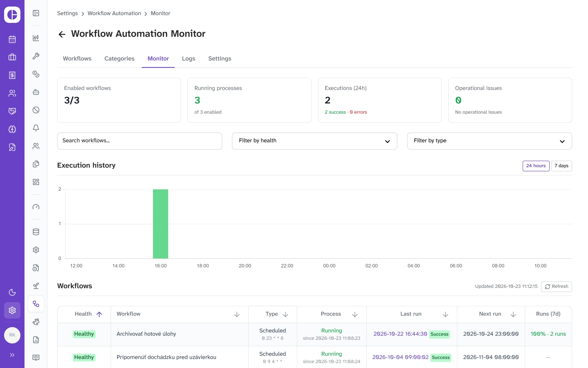Open the workflow automation icon
This screenshot has height=368, width=588.
coord(36,304)
